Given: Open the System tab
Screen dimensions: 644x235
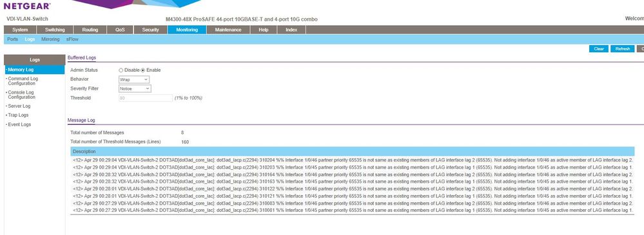Looking at the screenshot, I should pyautogui.click(x=20, y=30).
